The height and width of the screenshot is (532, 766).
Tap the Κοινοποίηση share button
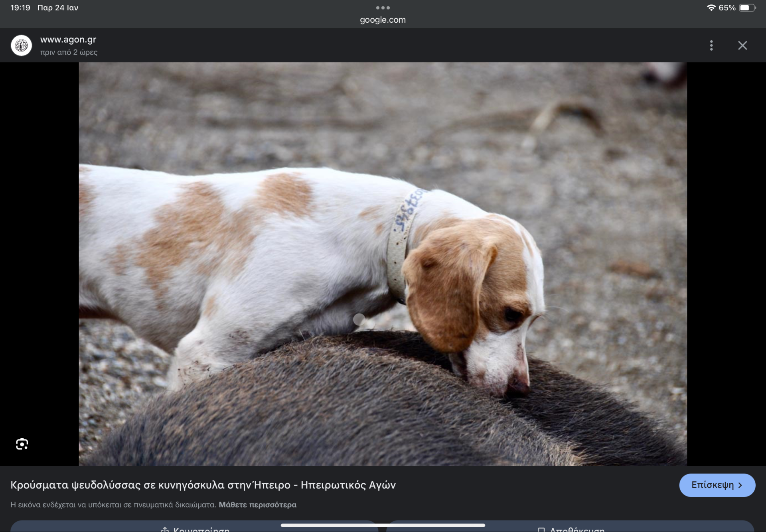tap(195, 528)
